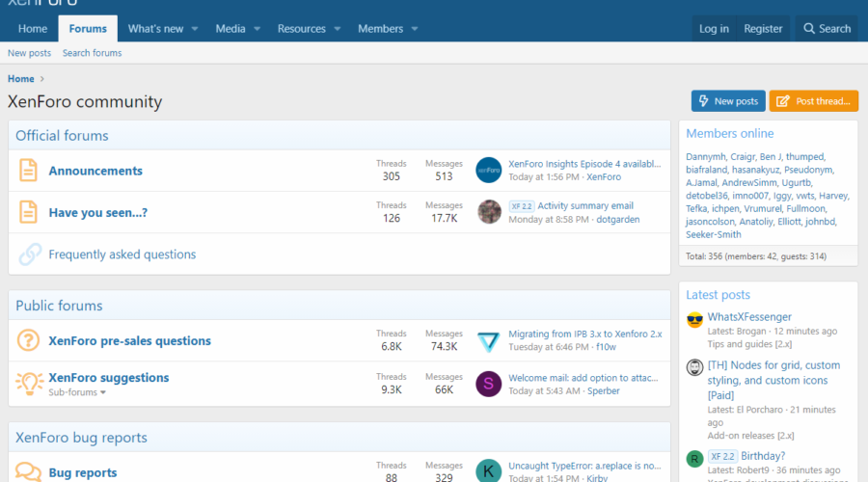
Task: Select the Forums tab
Action: [88, 28]
